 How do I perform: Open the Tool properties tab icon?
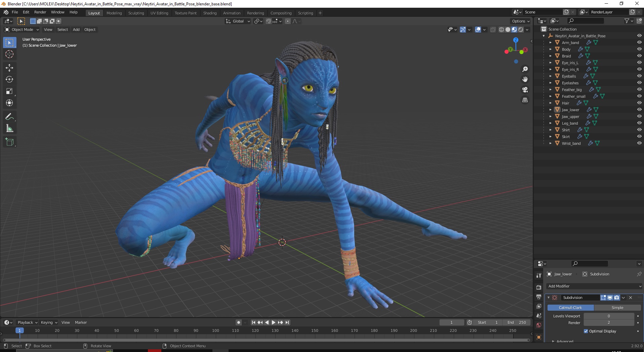coord(539,275)
